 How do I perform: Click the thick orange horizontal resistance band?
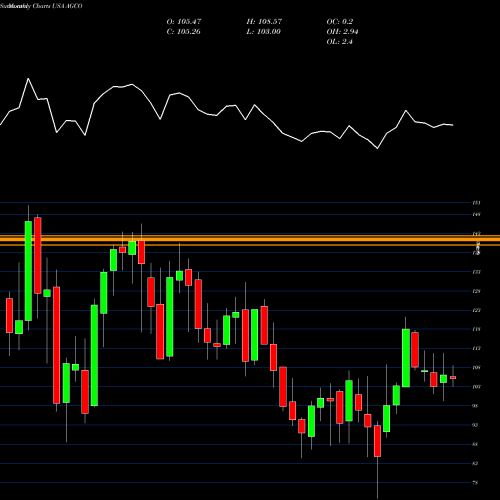point(250,240)
